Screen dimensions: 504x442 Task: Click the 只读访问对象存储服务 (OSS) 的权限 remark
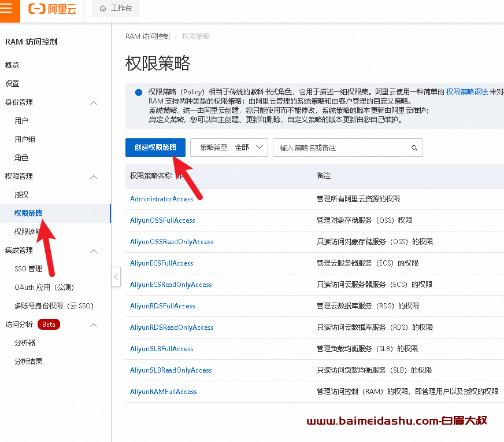375,242
